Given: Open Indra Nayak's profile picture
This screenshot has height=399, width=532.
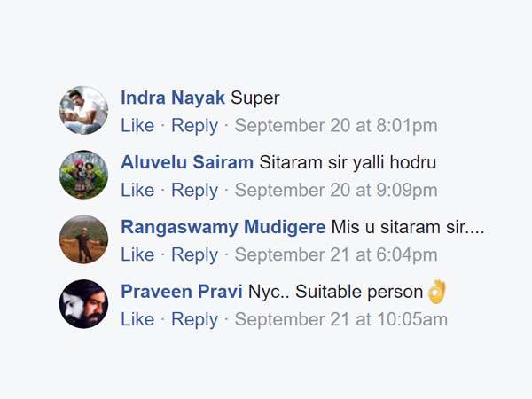Looking at the screenshot, I should (x=83, y=110).
